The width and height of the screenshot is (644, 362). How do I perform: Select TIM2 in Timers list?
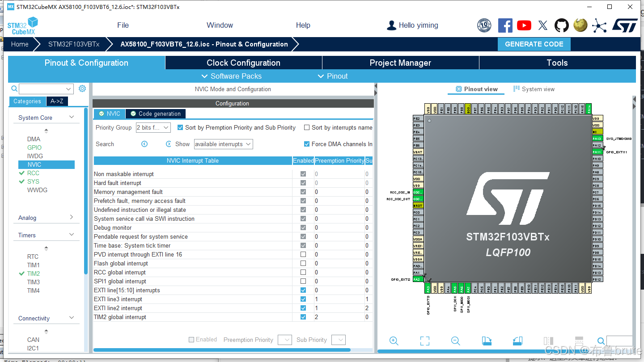click(34, 274)
